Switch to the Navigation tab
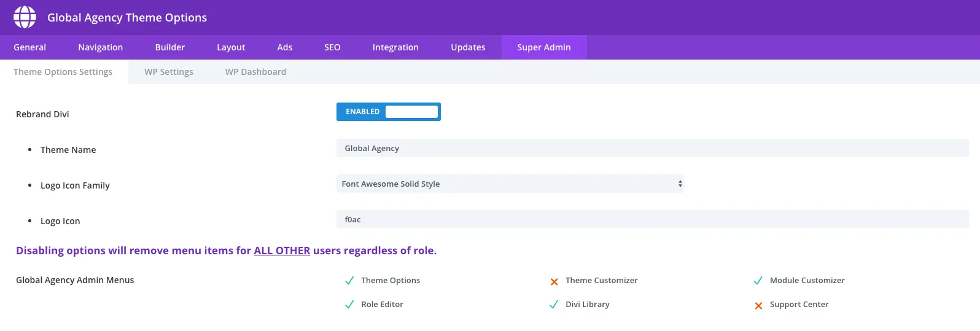The image size is (980, 331). [x=100, y=47]
